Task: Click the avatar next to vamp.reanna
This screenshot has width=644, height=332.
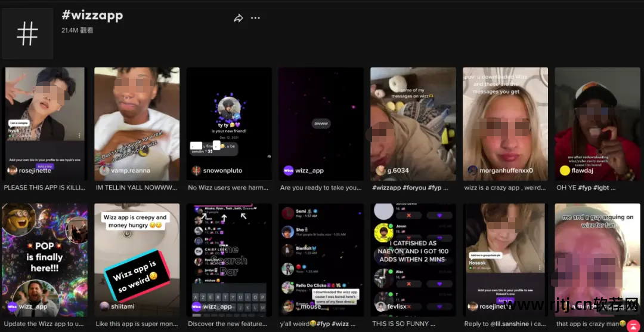Action: pos(104,170)
